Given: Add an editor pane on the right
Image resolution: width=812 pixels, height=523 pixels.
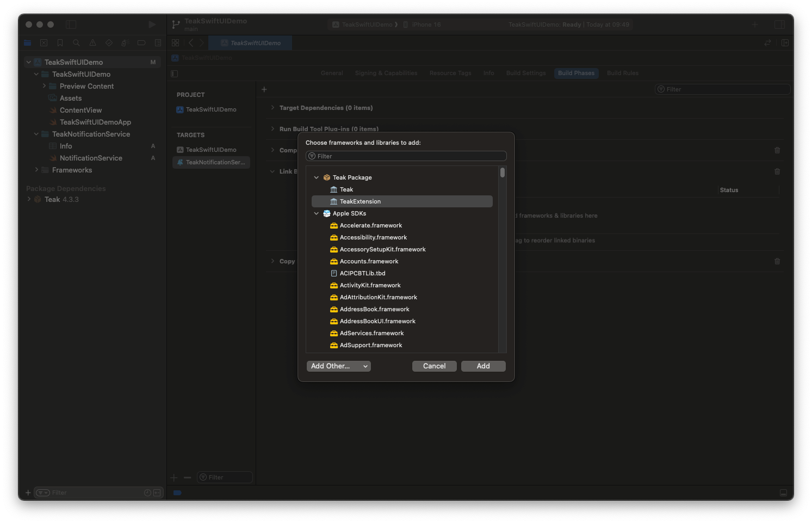Looking at the screenshot, I should click(785, 43).
